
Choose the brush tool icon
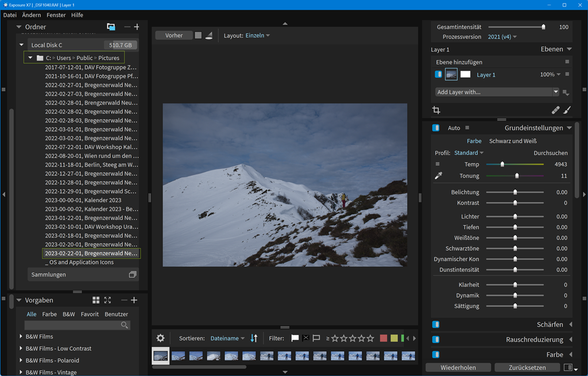[567, 110]
